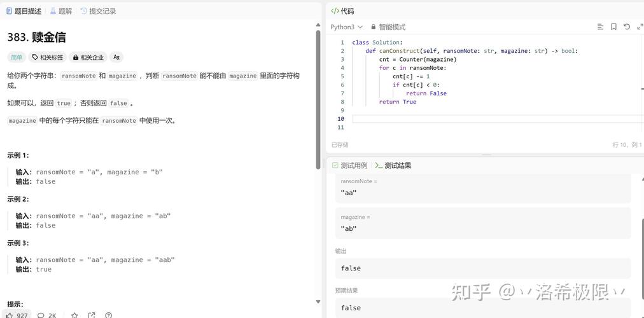Click the 示例 3 heading
This screenshot has height=318, width=644.
coord(18,243)
